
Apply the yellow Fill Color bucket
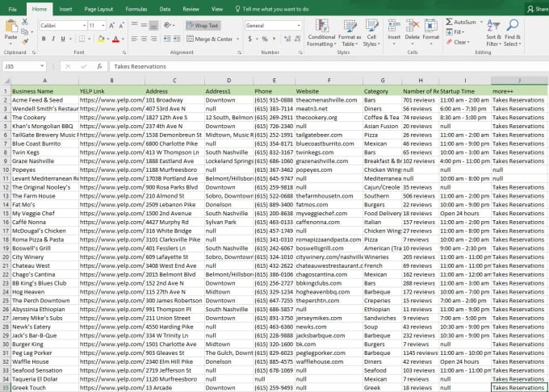click(101, 39)
